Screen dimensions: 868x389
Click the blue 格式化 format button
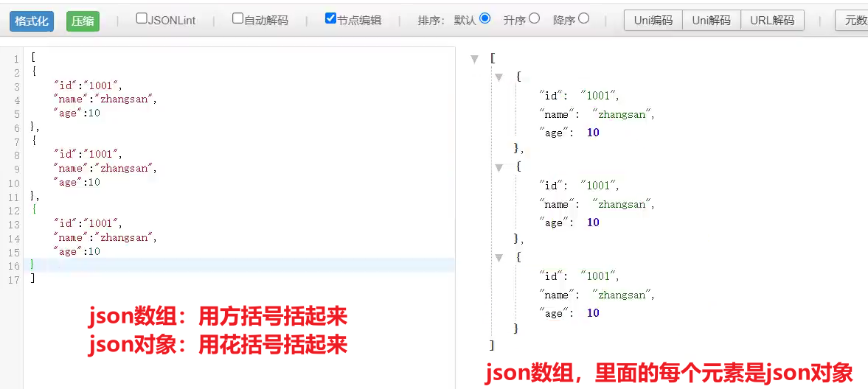pos(32,21)
